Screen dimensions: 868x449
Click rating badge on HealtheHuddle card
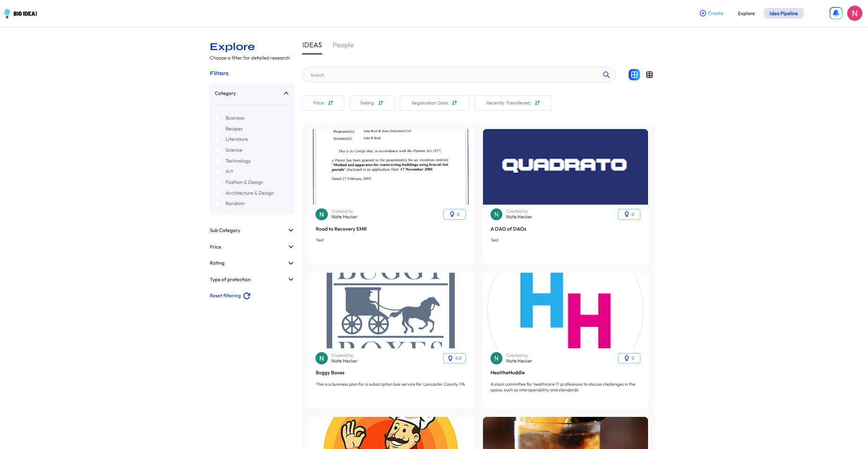click(x=629, y=358)
